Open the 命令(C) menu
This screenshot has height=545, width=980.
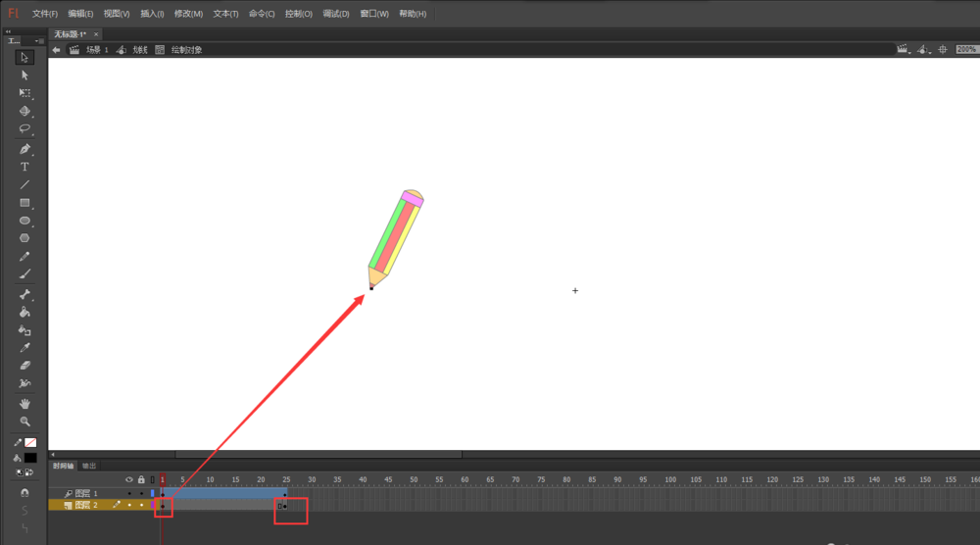[x=262, y=14]
